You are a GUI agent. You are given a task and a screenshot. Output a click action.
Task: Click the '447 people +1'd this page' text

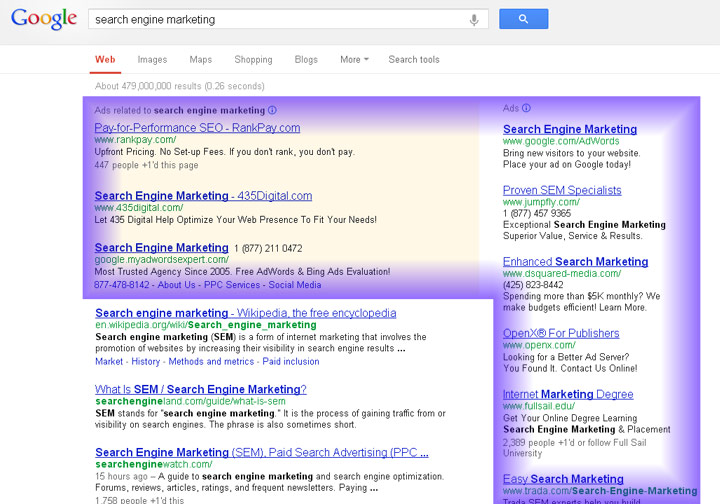coord(146,165)
